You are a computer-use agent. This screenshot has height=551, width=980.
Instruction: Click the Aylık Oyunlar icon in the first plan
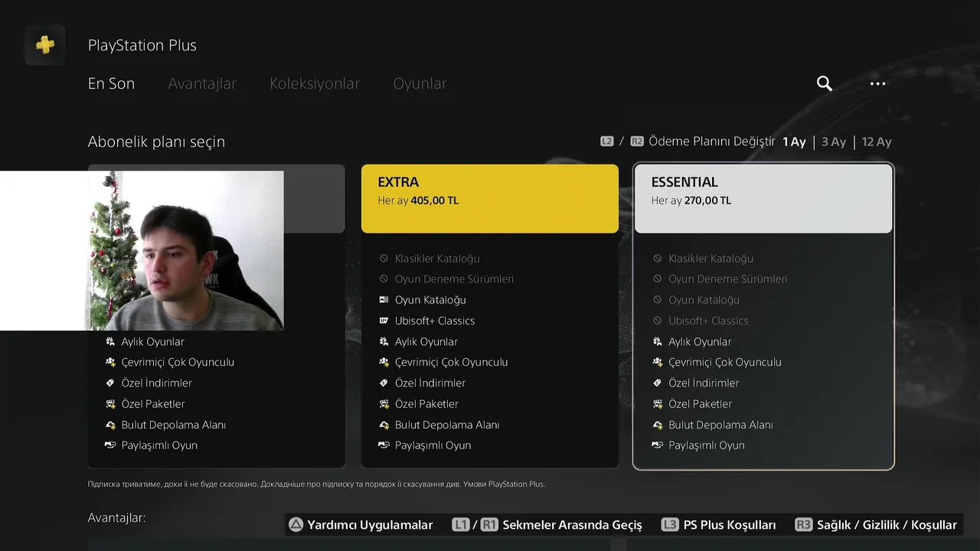pos(110,341)
